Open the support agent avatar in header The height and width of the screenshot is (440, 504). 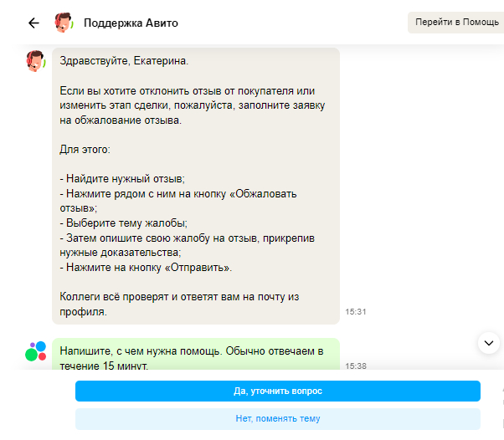pyautogui.click(x=64, y=23)
